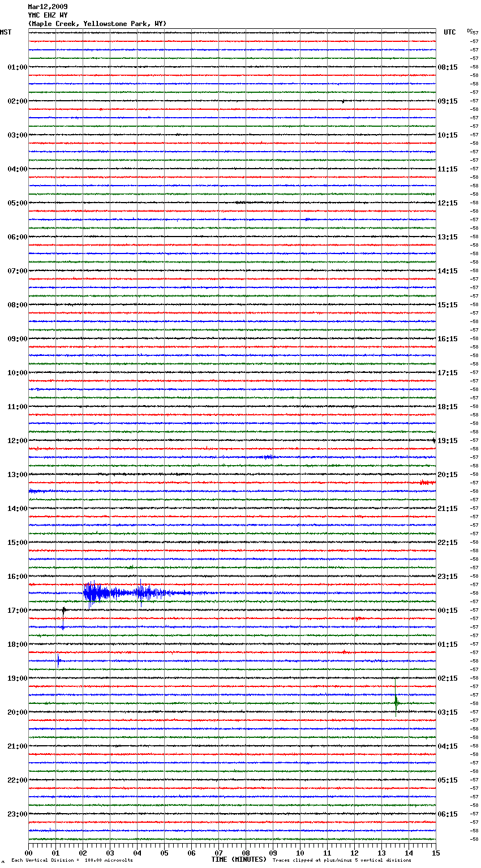Select the 02:00 MST time label
The height and width of the screenshot is (868, 481).
coord(18,101)
